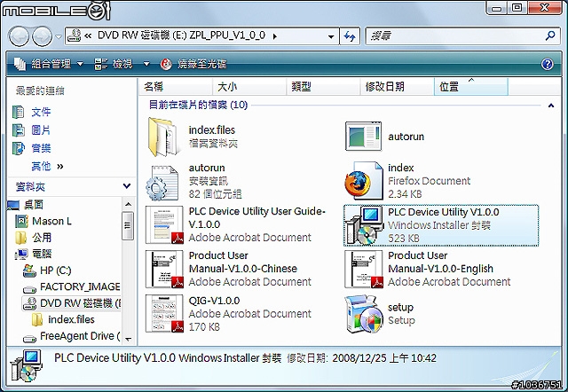The width and height of the screenshot is (568, 392).
Task: Click the refresh button beside address bar
Action: 350,36
